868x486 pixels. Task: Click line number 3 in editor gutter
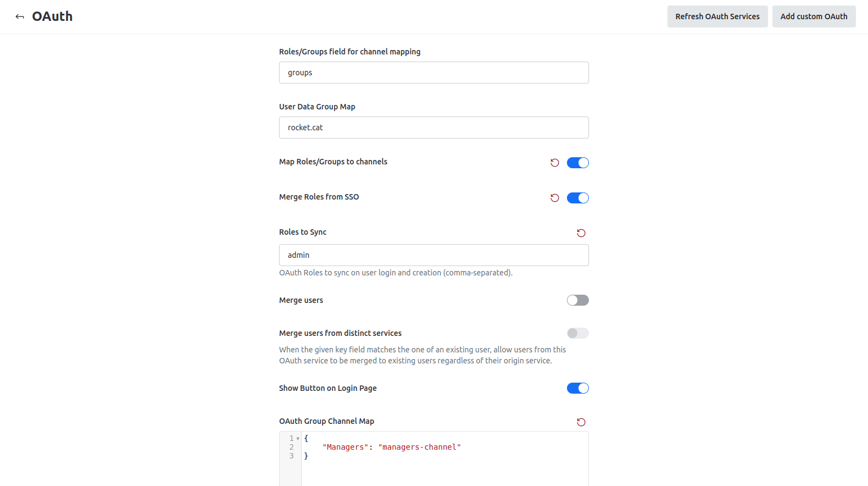[292, 456]
